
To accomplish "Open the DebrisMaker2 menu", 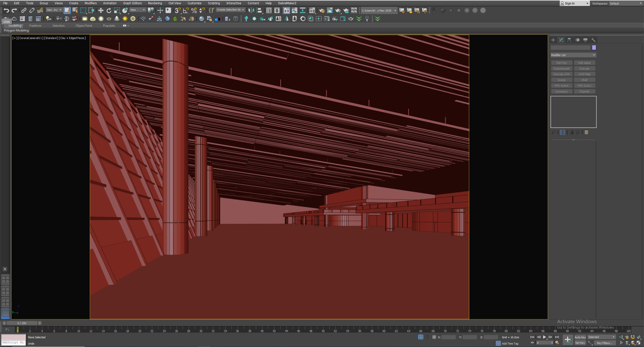I will [x=287, y=3].
